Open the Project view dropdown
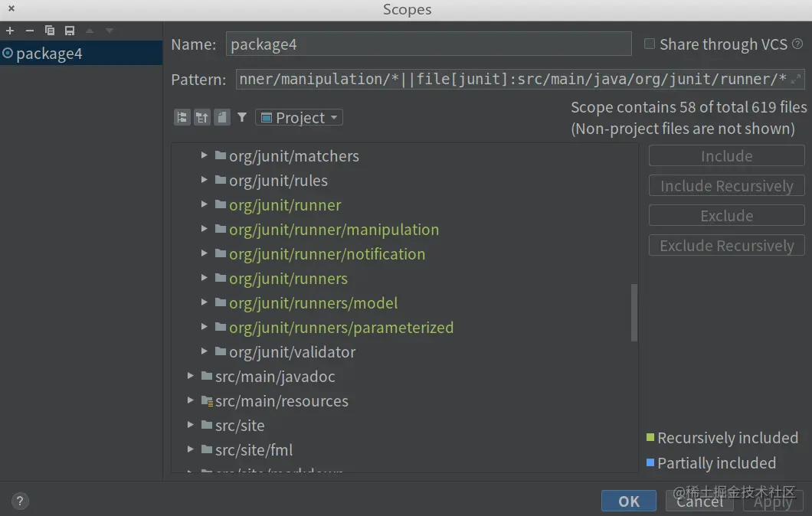 (299, 118)
